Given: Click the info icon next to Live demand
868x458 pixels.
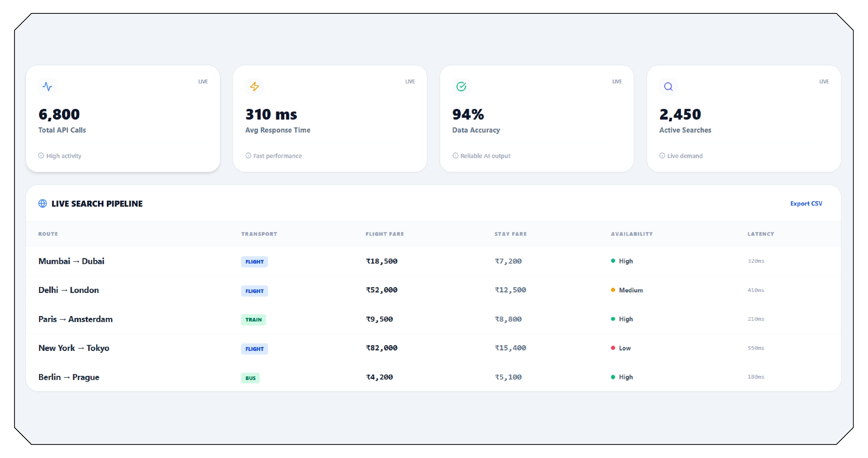Looking at the screenshot, I should tap(662, 156).
